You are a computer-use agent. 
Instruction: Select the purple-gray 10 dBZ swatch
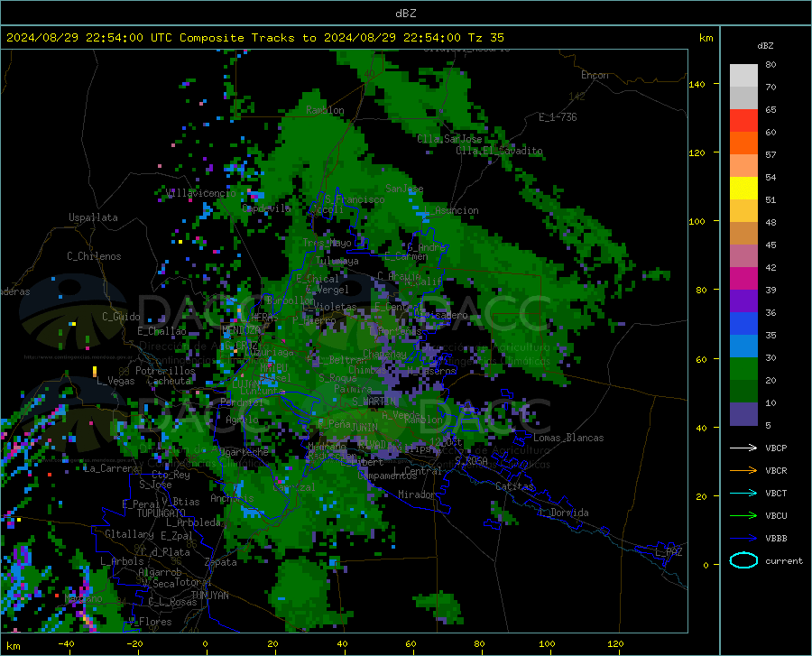743,413
